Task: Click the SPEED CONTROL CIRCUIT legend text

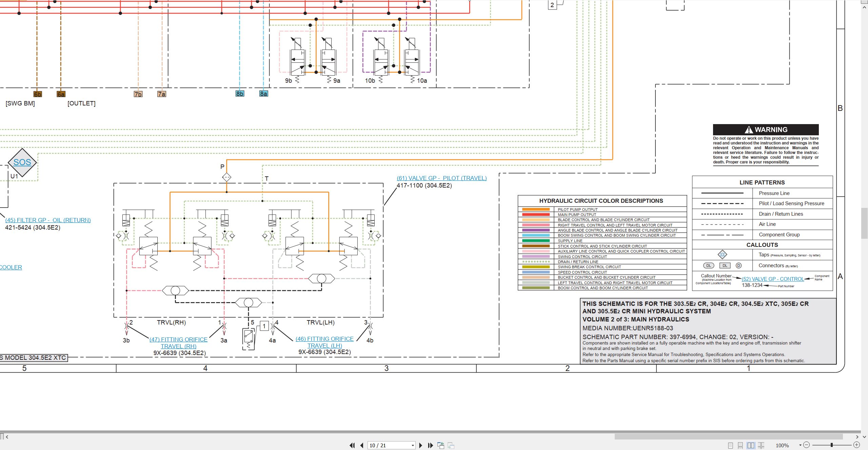Action: [582, 272]
